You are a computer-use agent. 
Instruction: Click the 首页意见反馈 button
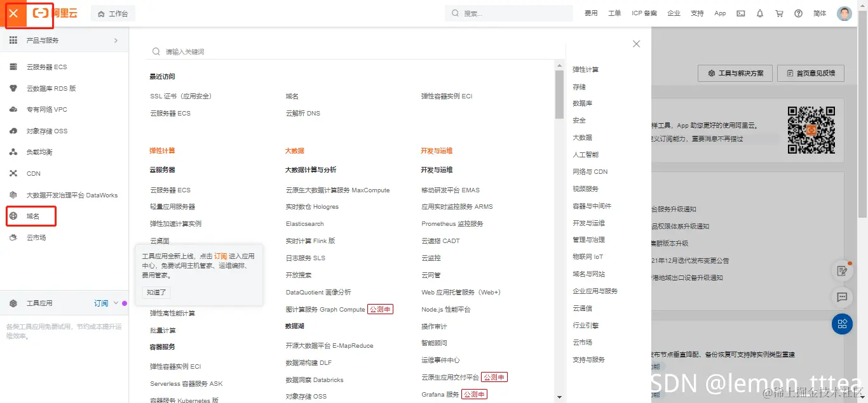coord(811,74)
